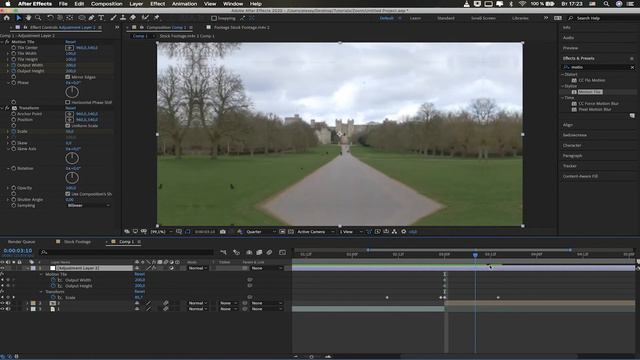Reset the Motion Tile effect in Effect Controls
The height and width of the screenshot is (360, 640).
pyautogui.click(x=71, y=42)
